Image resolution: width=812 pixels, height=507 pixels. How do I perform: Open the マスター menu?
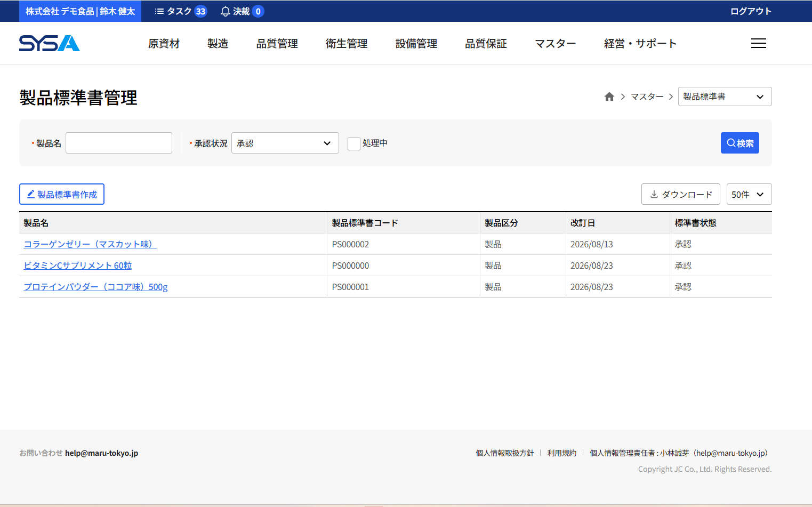[555, 44]
